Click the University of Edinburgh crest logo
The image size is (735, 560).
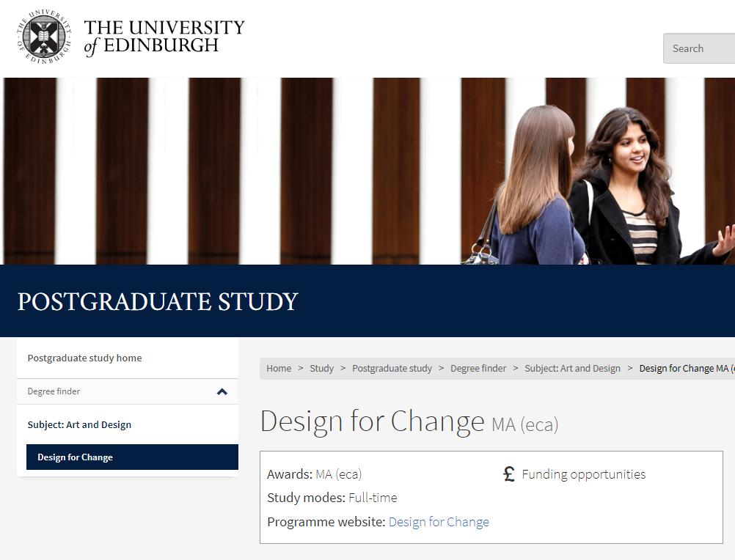(x=44, y=37)
